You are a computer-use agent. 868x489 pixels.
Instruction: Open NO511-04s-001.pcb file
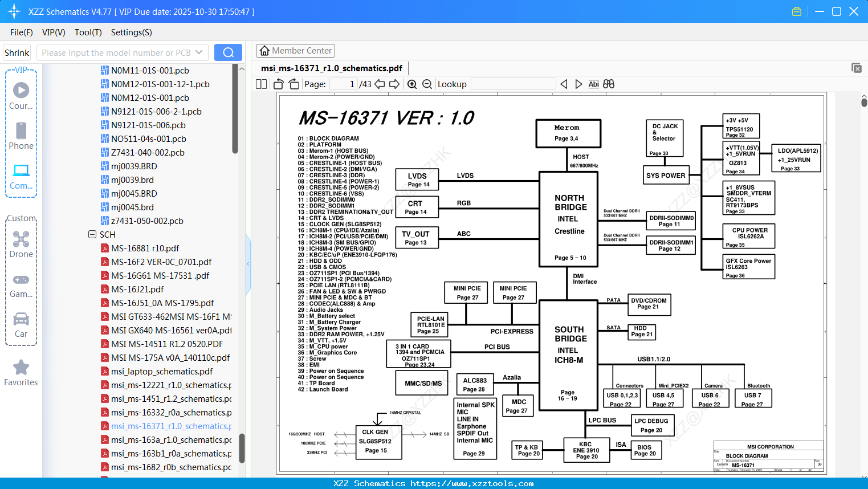(x=149, y=139)
